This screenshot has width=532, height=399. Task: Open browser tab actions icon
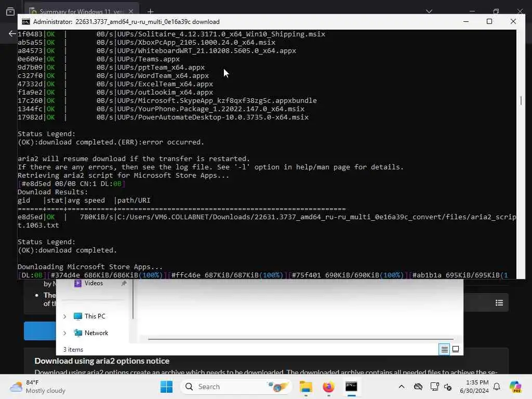click(x=10, y=11)
